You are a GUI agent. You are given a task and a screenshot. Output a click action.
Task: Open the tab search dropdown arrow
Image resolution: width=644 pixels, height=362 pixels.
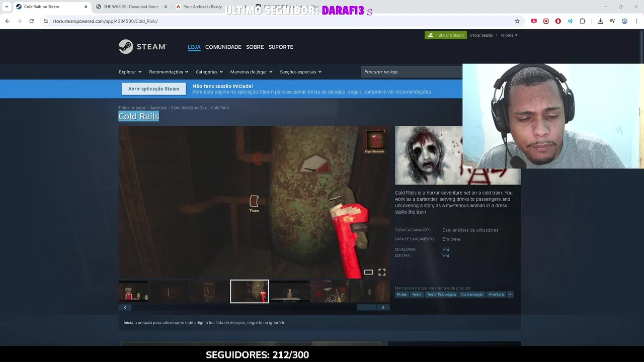pos(7,7)
